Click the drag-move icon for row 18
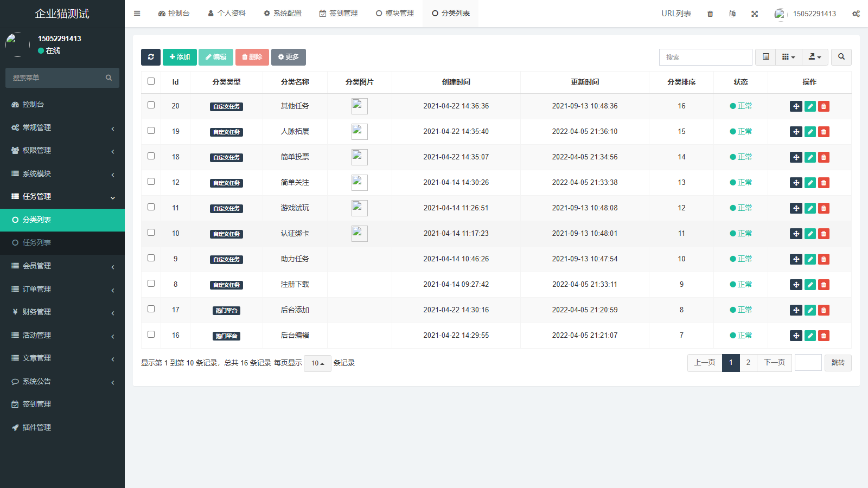 click(796, 157)
